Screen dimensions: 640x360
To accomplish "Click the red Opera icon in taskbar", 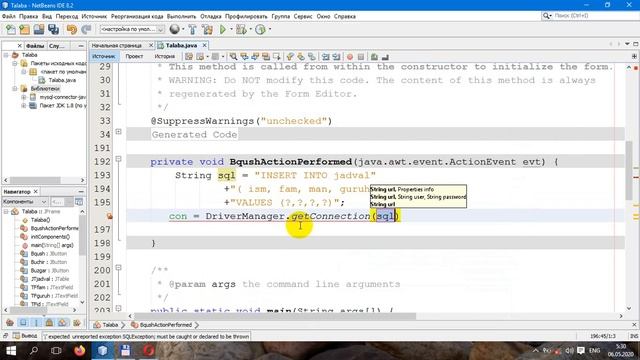I will (x=149, y=351).
